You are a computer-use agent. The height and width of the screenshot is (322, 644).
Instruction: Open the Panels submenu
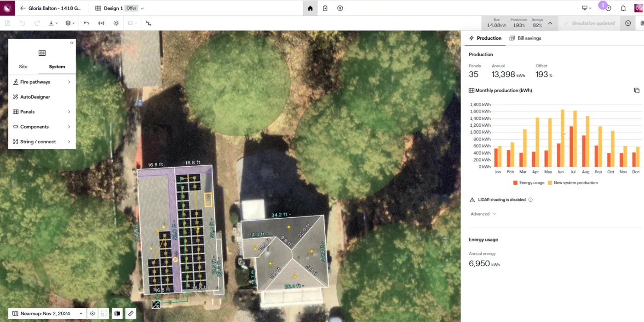[42, 112]
